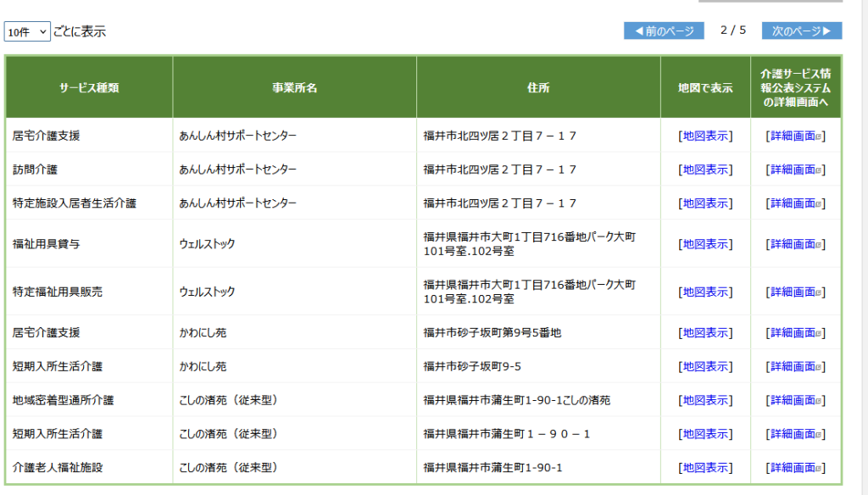Go to previous page with 前のページ
This screenshot has width=868, height=495.
(x=664, y=31)
